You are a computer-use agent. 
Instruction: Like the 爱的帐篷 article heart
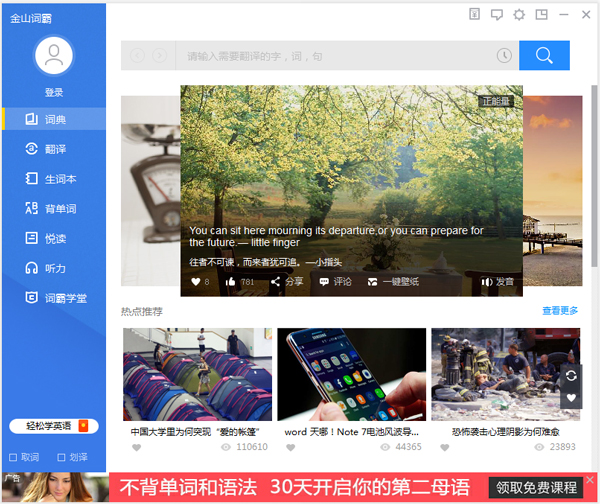point(137,447)
